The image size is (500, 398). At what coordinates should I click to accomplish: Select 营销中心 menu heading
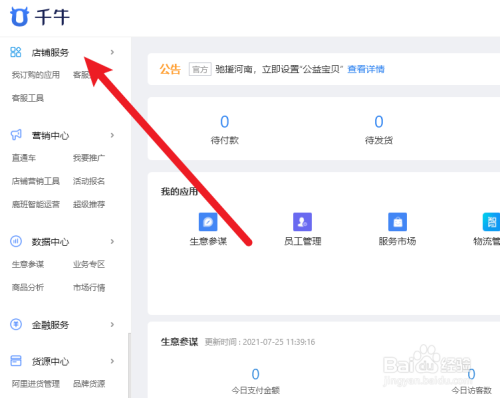point(50,135)
